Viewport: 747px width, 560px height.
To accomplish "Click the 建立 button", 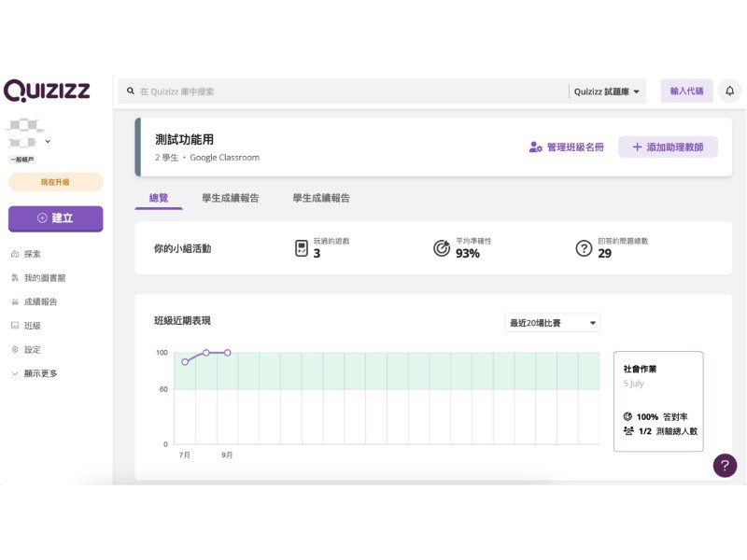I will [x=55, y=217].
